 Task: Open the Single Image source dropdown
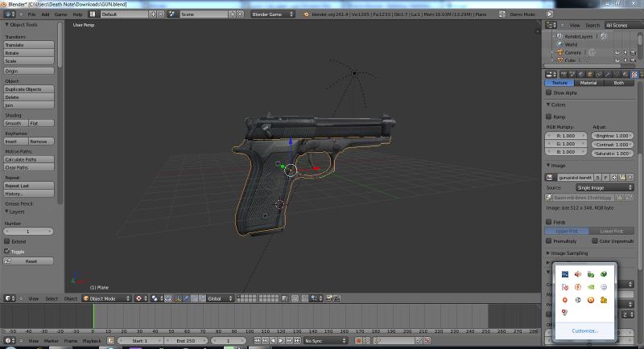click(x=605, y=187)
